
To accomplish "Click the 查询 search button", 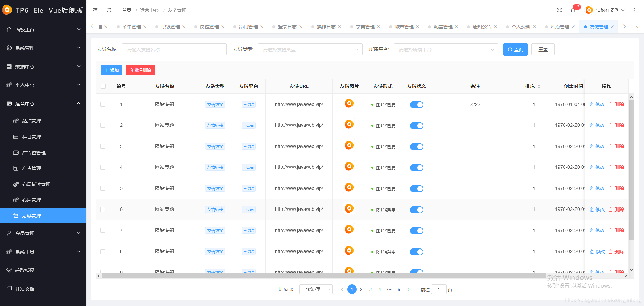I will [x=515, y=49].
